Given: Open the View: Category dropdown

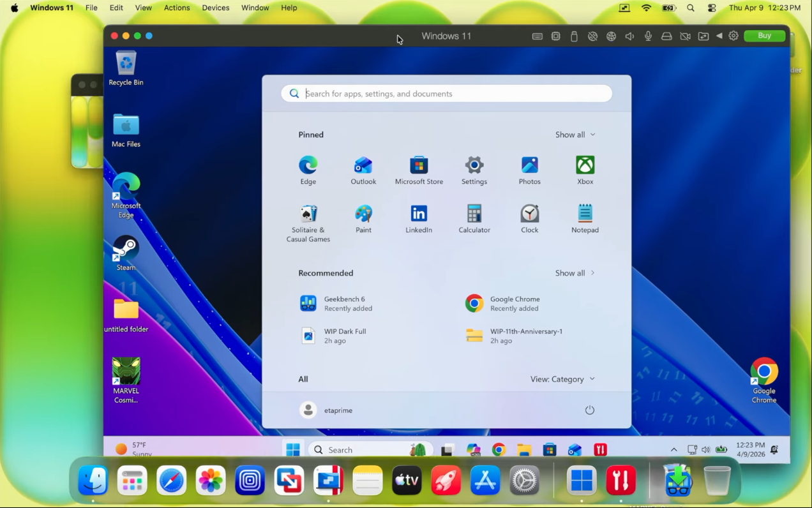Looking at the screenshot, I should click(562, 379).
